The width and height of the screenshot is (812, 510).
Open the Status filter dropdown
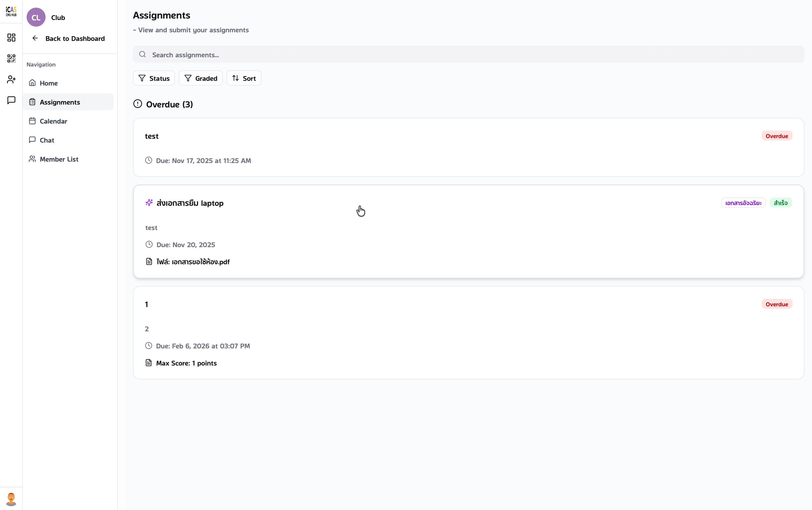(154, 78)
